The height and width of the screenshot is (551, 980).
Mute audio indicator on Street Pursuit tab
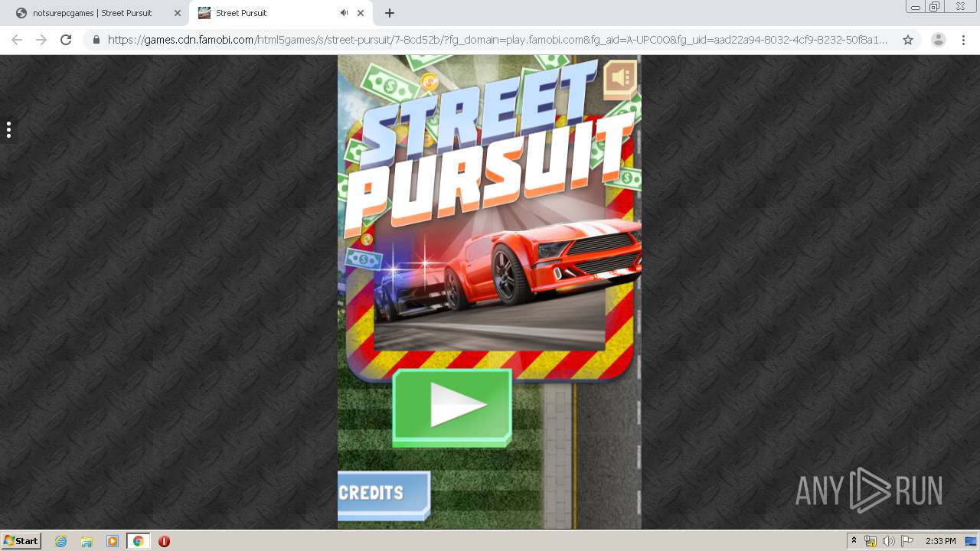tap(344, 13)
